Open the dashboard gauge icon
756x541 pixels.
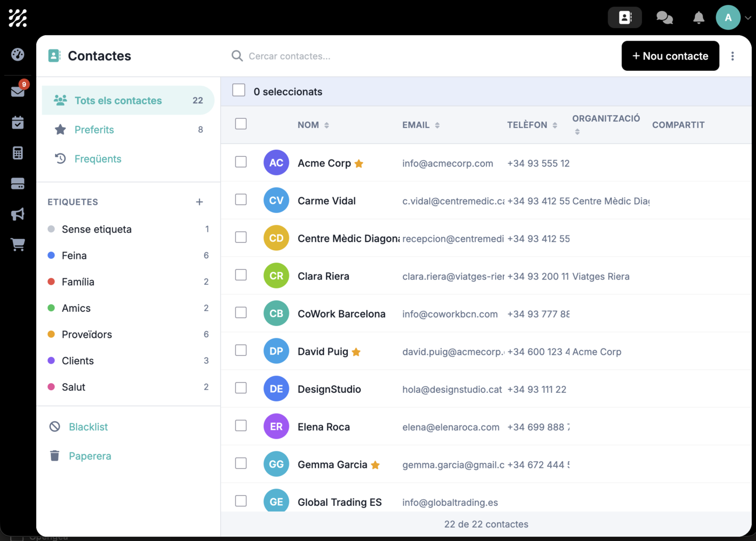click(x=18, y=55)
